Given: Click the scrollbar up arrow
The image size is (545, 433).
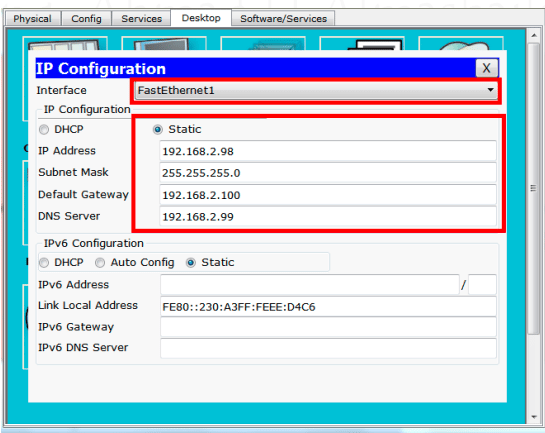Looking at the screenshot, I should (x=533, y=35).
